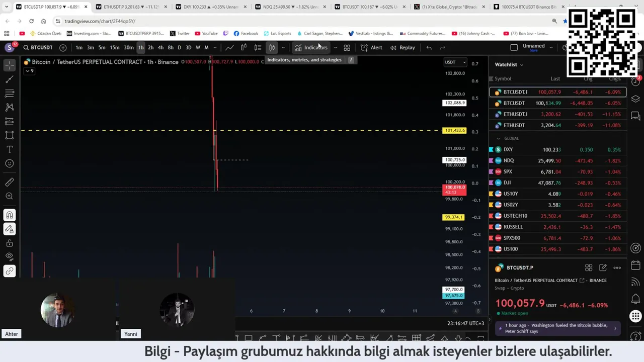Open the Watchlist name dropdown
Screen dimensions: 644x362
tap(509, 64)
